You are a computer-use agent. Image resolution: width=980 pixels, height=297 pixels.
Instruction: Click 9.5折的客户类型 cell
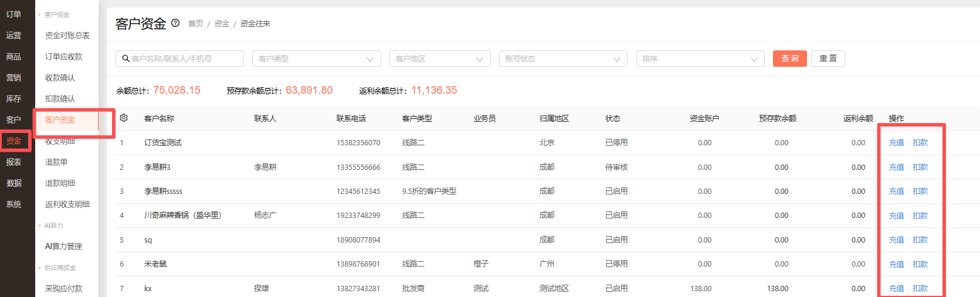pyautogui.click(x=429, y=192)
